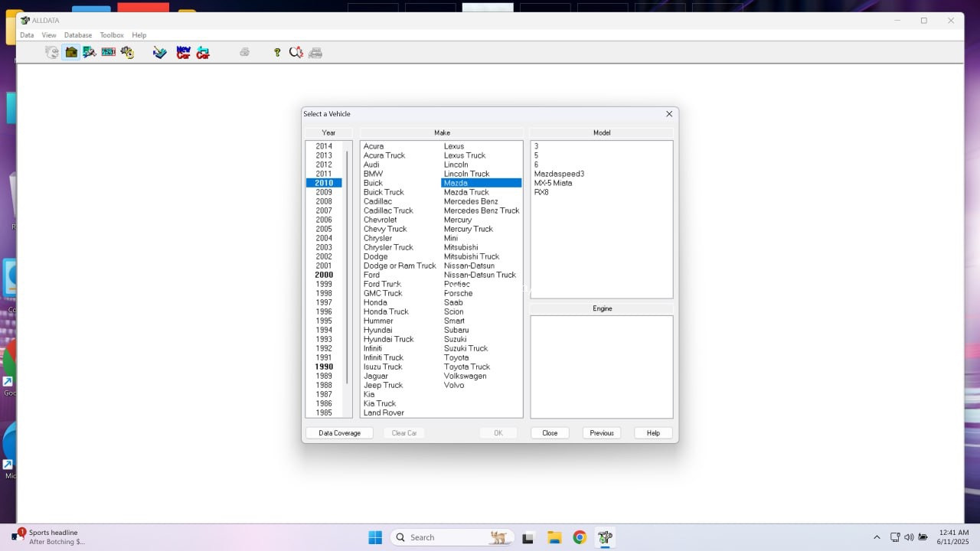Open the View menu
Image resolution: width=980 pixels, height=551 pixels.
49,35
